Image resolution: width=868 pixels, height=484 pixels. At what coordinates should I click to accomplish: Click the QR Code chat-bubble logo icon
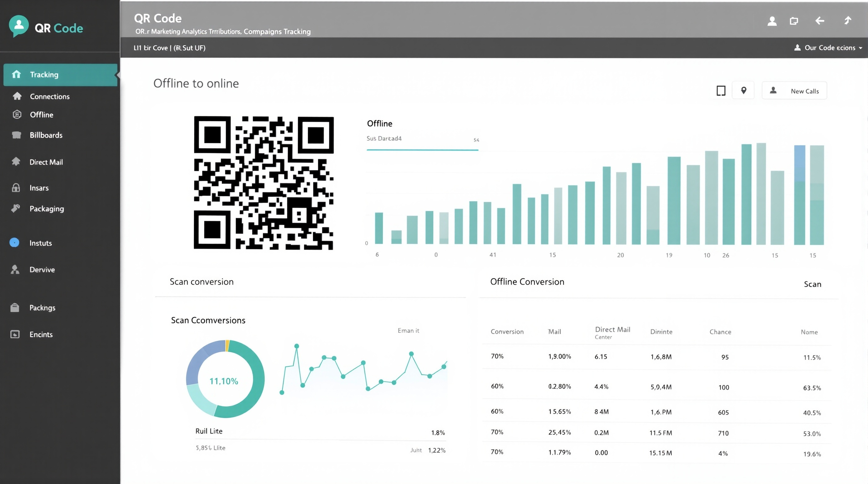(19, 26)
